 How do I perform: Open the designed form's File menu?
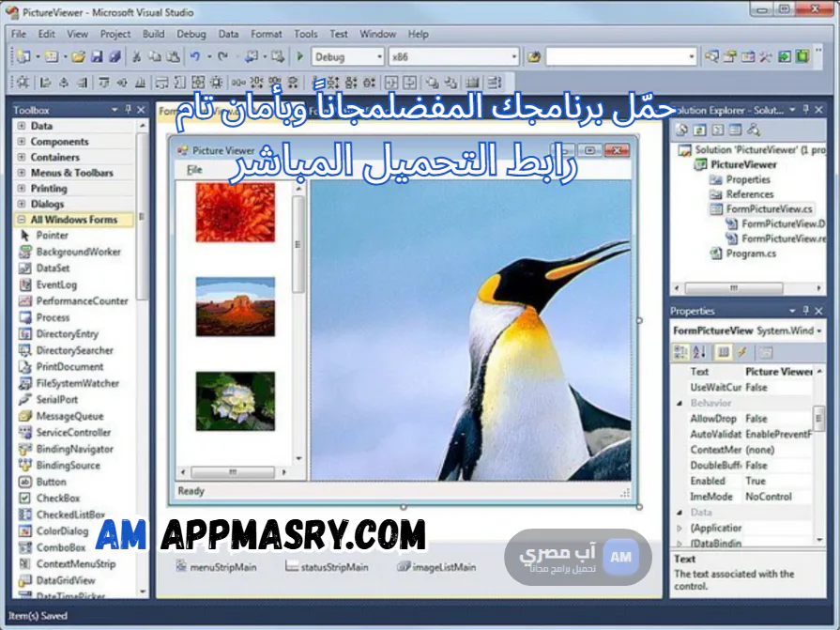click(x=194, y=170)
